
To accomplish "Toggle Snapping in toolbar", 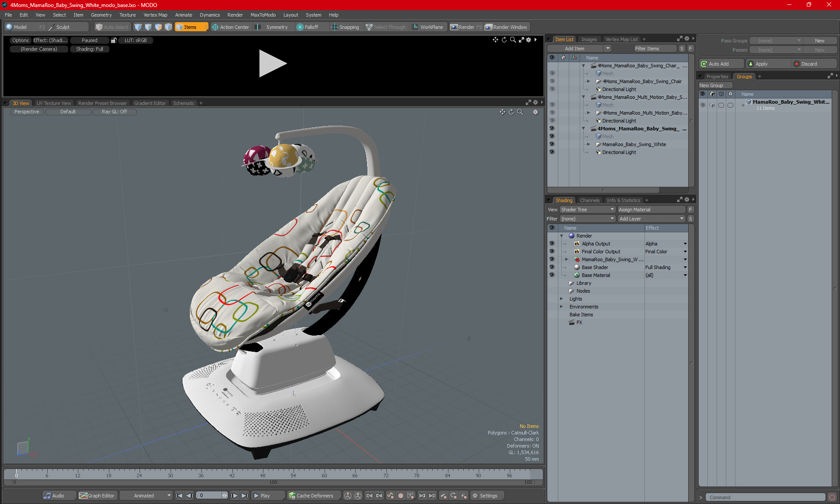I will tap(345, 27).
